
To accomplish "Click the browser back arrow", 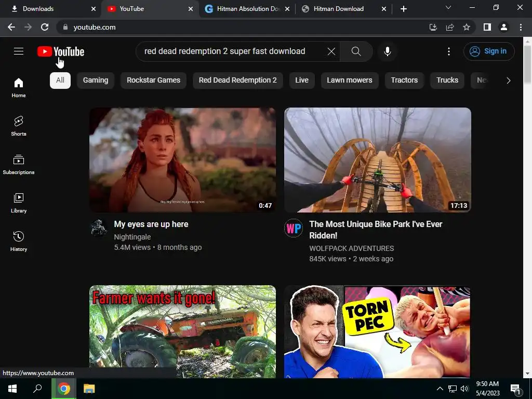I will tap(11, 27).
